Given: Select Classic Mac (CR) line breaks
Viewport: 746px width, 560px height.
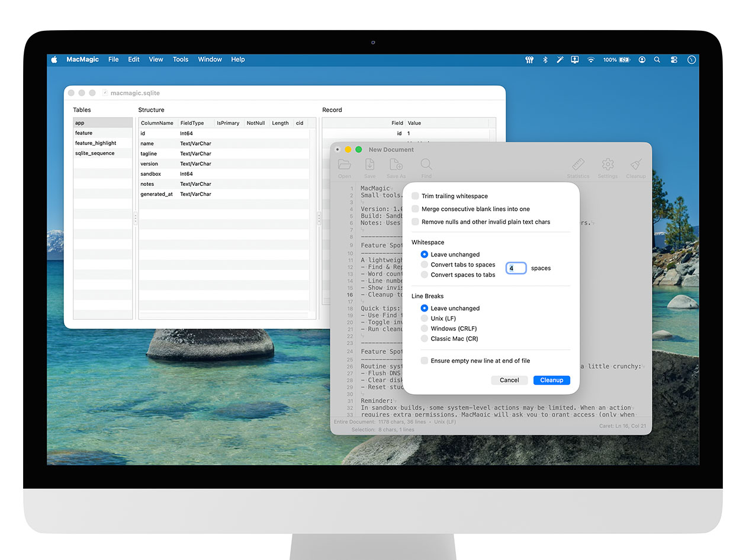Looking at the screenshot, I should (x=424, y=339).
